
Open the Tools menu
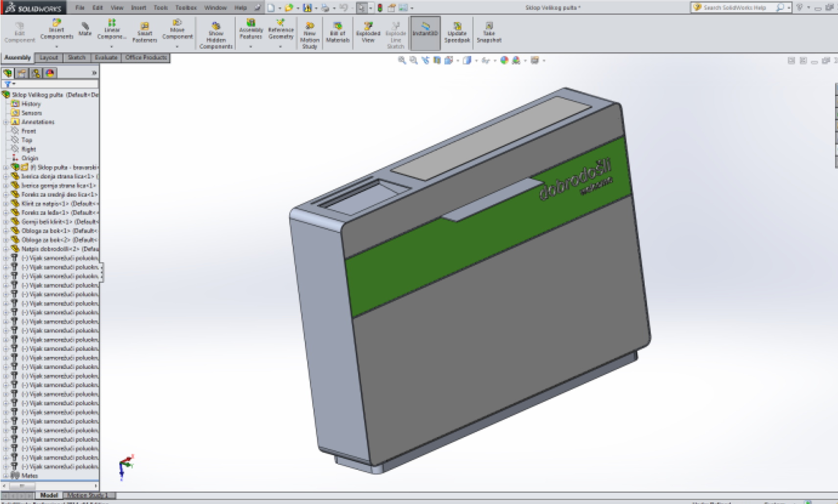pyautogui.click(x=161, y=8)
